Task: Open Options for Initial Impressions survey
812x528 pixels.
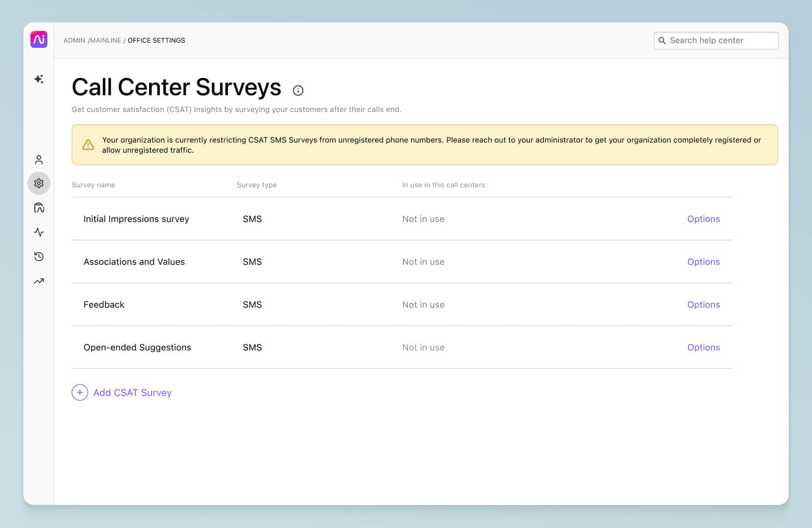Action: [x=703, y=219]
